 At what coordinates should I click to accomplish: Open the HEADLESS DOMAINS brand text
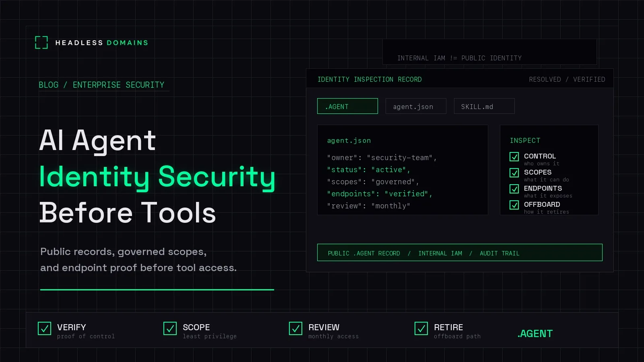(102, 43)
